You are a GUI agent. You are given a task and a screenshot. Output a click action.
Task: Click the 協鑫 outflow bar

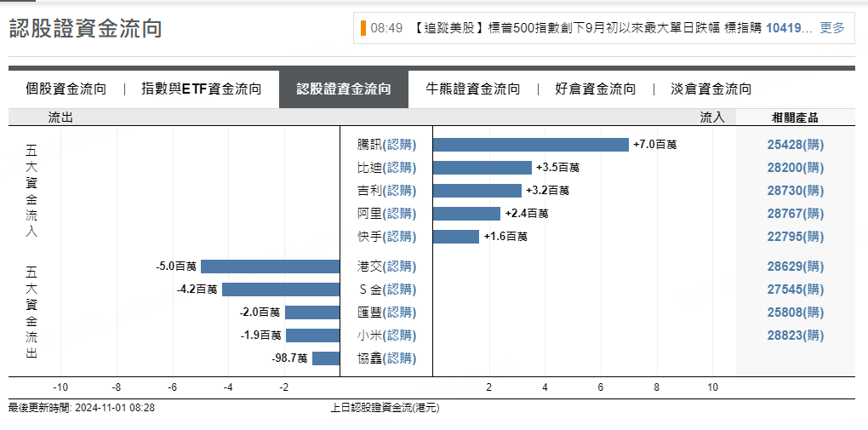(326, 358)
